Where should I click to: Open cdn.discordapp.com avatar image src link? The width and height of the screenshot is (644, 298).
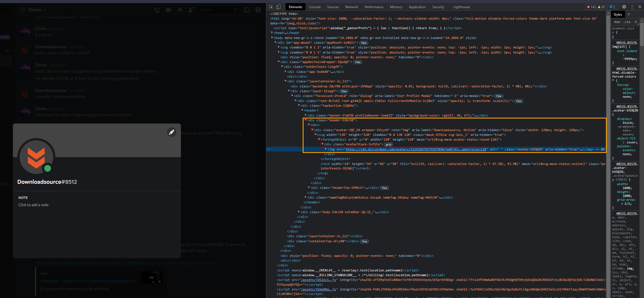coord(416,149)
